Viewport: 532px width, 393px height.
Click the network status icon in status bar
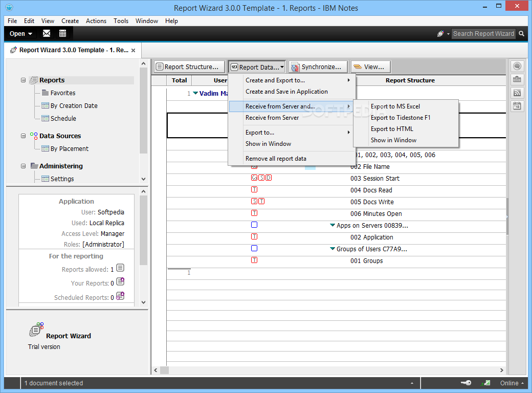click(x=485, y=383)
